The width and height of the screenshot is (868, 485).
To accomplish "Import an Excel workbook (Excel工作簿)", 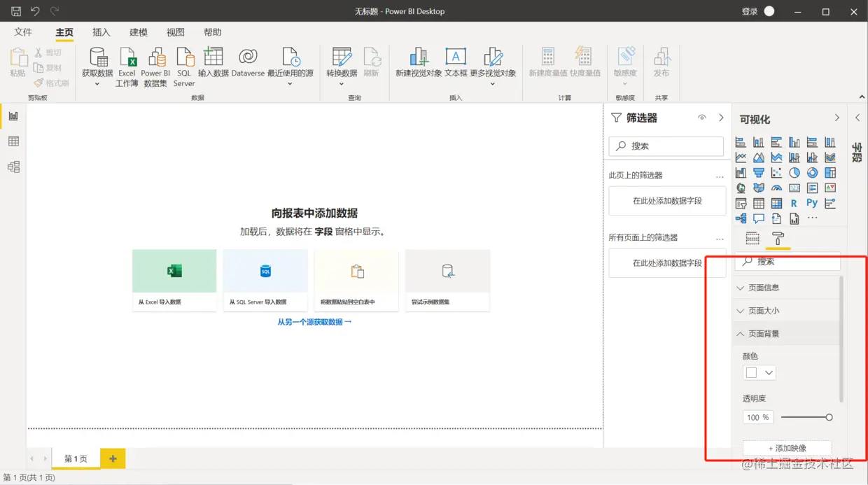I will [x=127, y=67].
